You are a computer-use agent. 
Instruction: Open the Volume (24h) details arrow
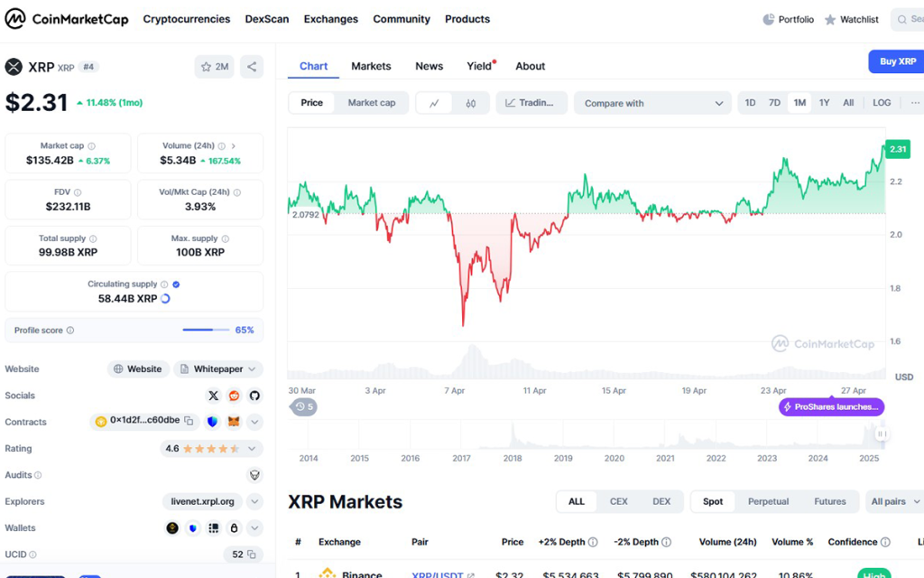click(x=234, y=145)
